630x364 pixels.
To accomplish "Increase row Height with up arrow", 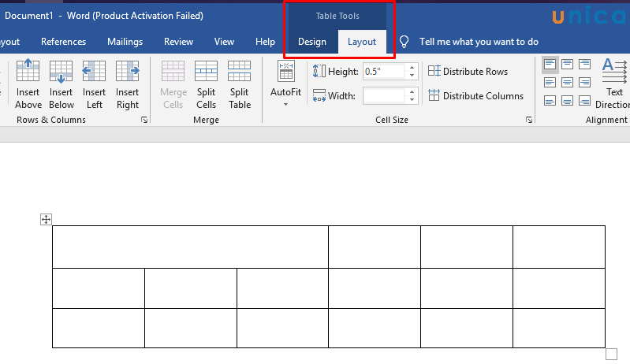I will [412, 68].
